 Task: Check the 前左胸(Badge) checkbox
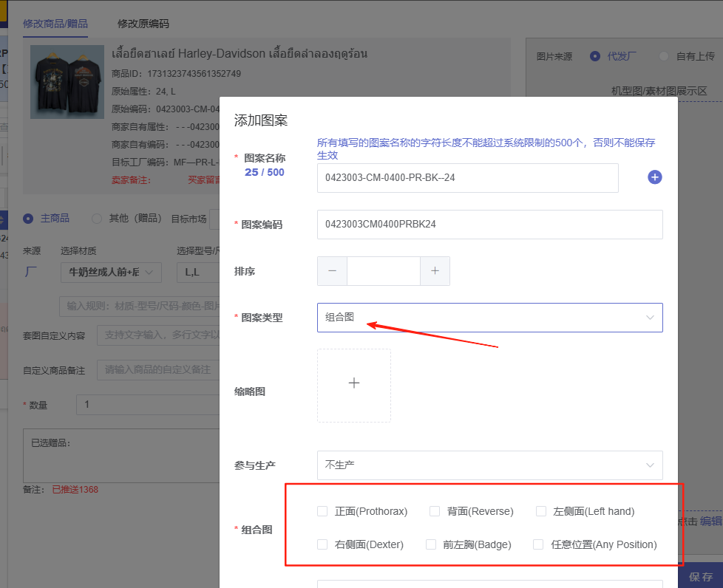(431, 544)
